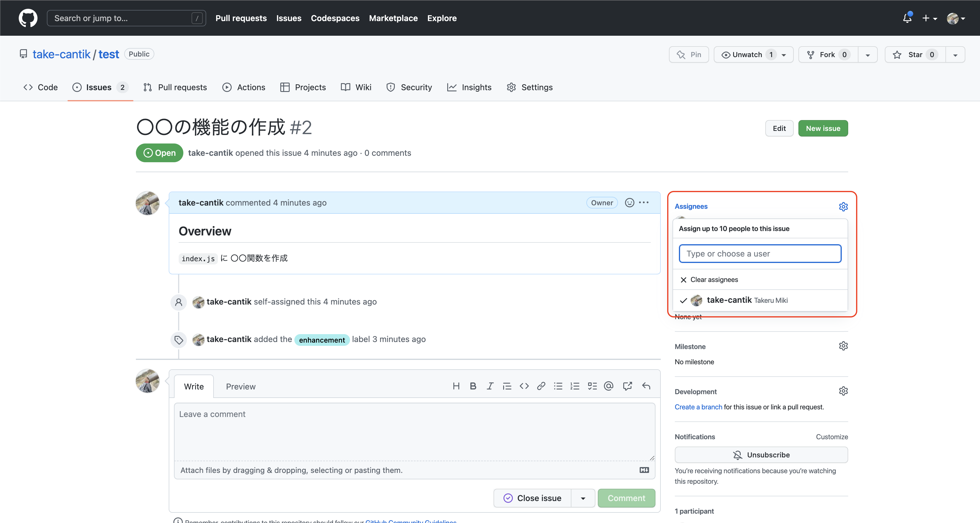The image size is (980, 523).
Task: Switch to the Preview tab
Action: pos(240,387)
